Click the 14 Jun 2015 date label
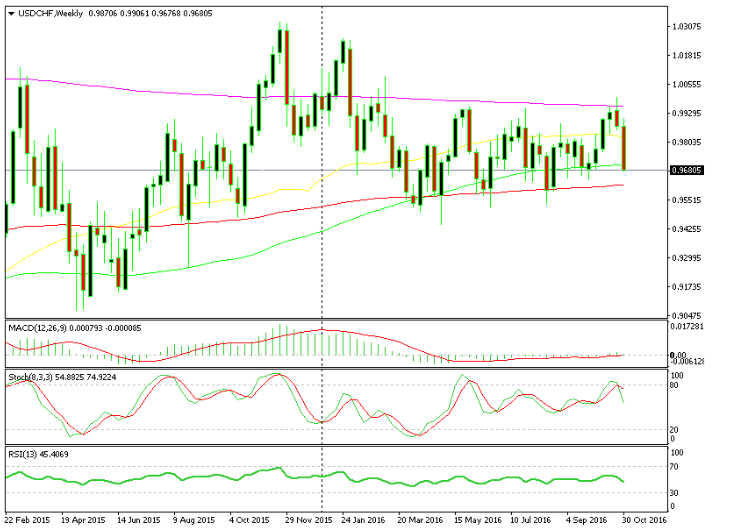Image resolution: width=729 pixels, height=529 pixels. tap(139, 520)
